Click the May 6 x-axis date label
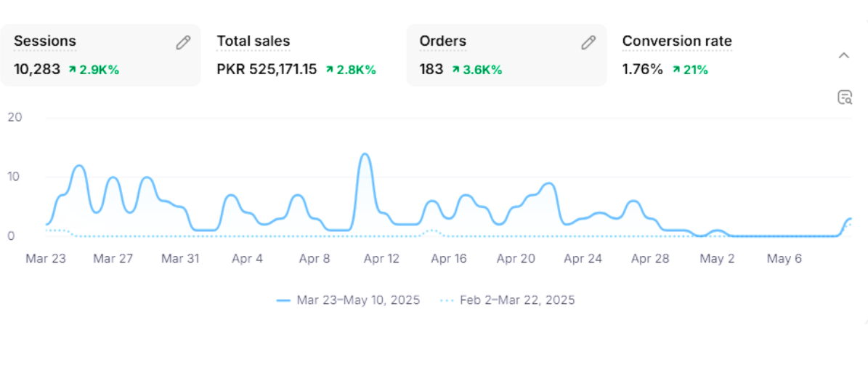 (x=784, y=258)
